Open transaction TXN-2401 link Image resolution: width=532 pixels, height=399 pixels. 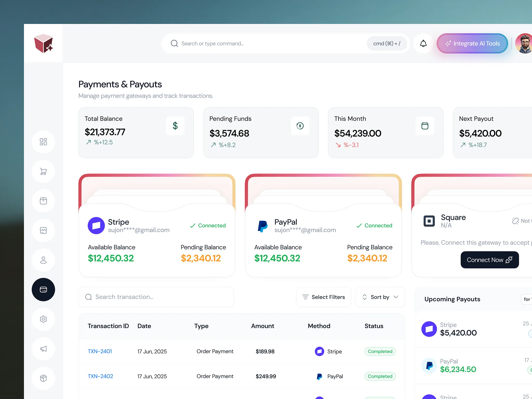(x=100, y=351)
